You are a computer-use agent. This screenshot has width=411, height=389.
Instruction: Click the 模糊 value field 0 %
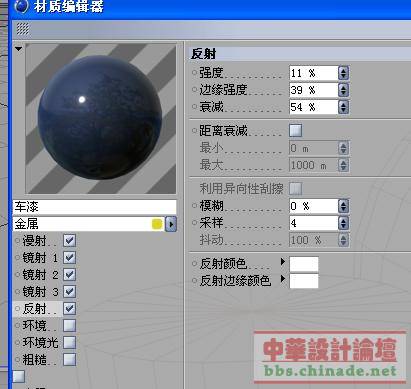(313, 206)
